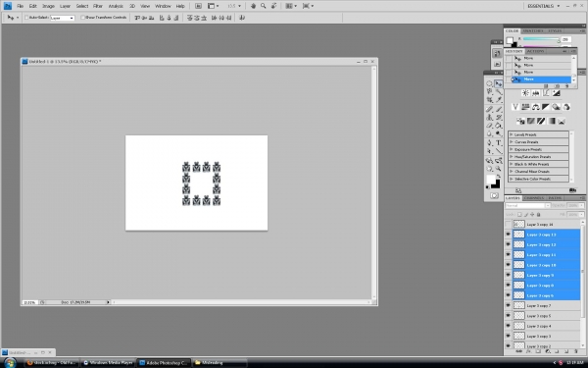The image size is (588, 368).
Task: Add a Levels adjustment
Action: (535, 93)
